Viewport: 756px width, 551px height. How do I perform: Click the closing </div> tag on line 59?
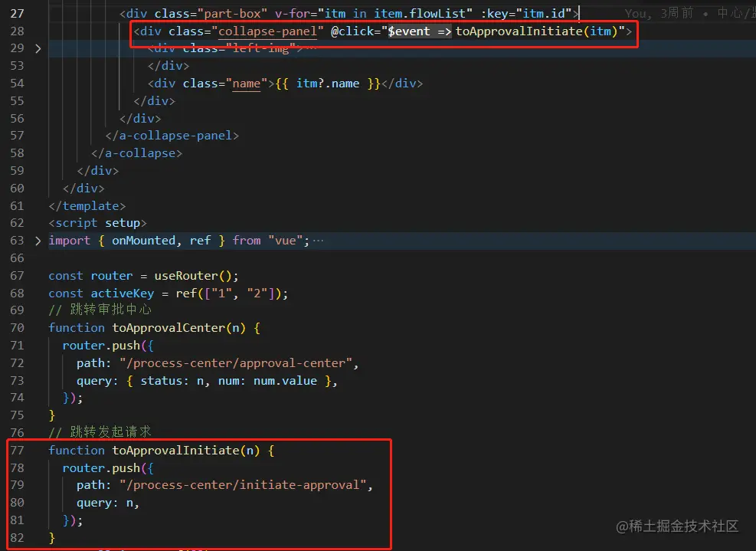(98, 171)
